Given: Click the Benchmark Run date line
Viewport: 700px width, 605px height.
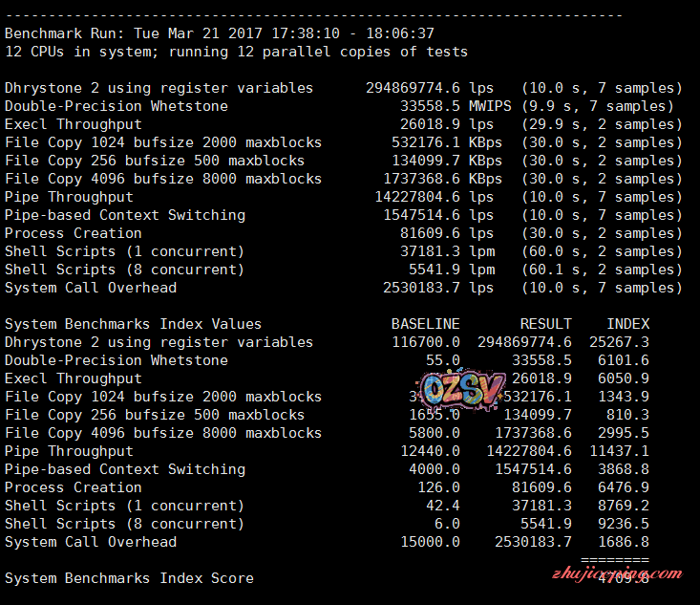Looking at the screenshot, I should pyautogui.click(x=220, y=32).
